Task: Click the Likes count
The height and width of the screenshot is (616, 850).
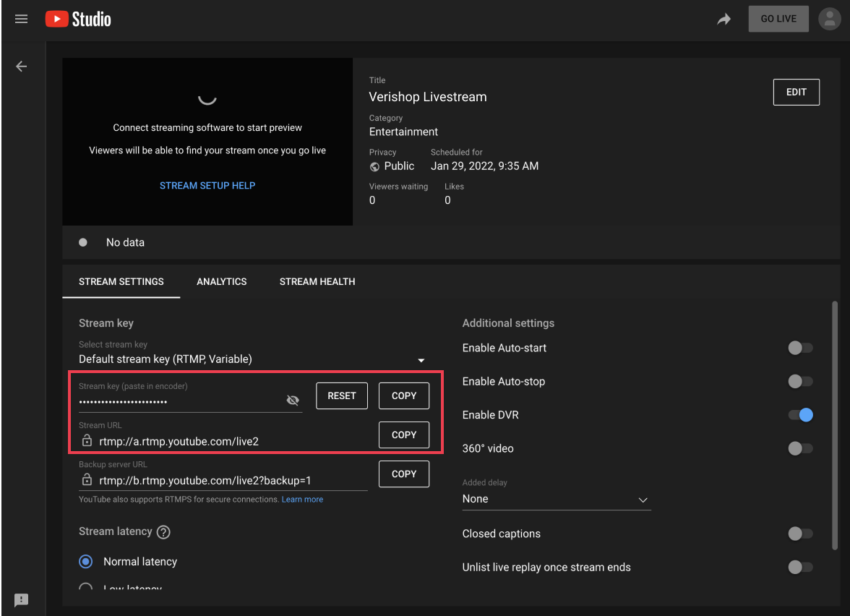Action: click(447, 200)
